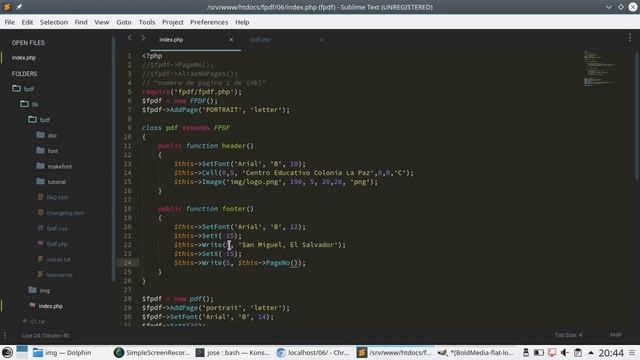Expand the tutorial folder

click(x=51, y=182)
